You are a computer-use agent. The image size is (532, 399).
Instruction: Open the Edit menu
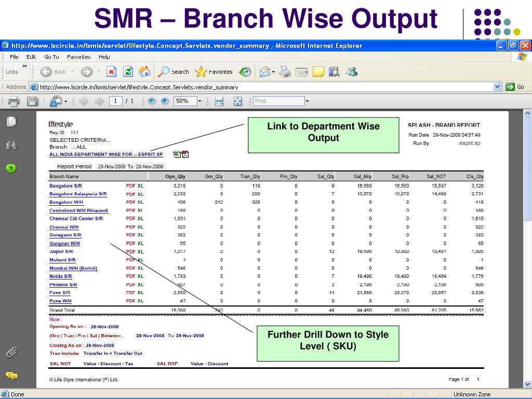click(31, 57)
